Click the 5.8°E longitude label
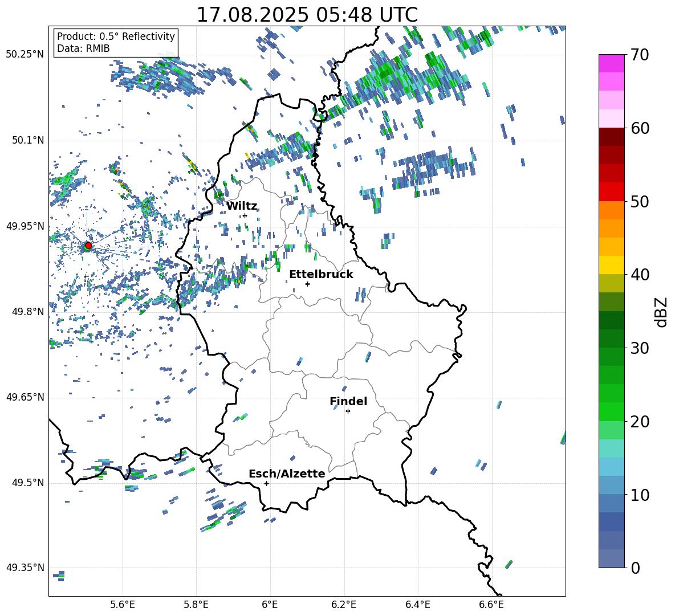The width and height of the screenshot is (675, 616). [x=196, y=605]
